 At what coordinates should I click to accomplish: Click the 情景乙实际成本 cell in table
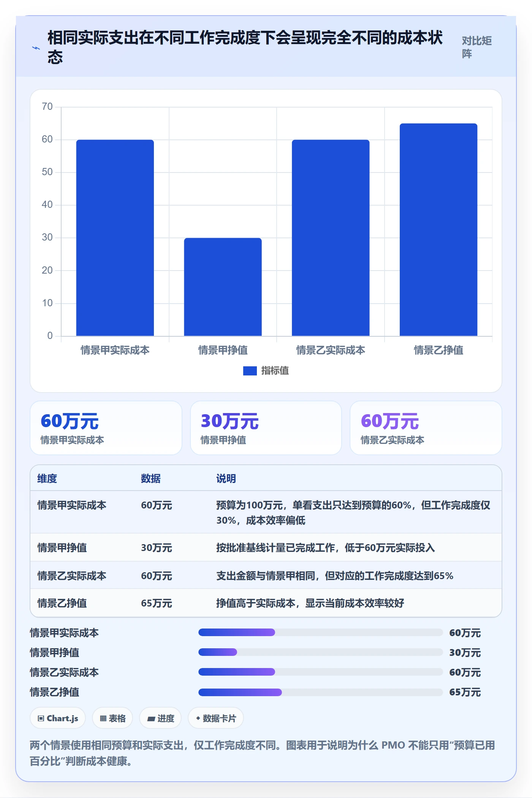tap(72, 576)
